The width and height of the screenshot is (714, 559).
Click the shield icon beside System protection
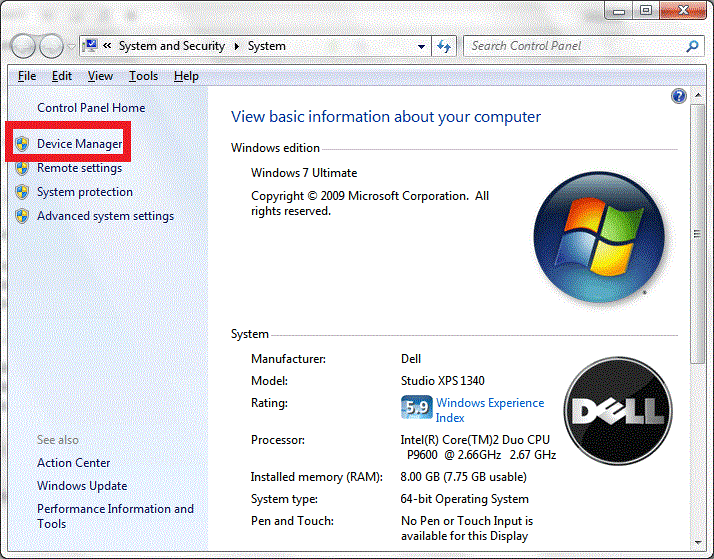click(22, 192)
